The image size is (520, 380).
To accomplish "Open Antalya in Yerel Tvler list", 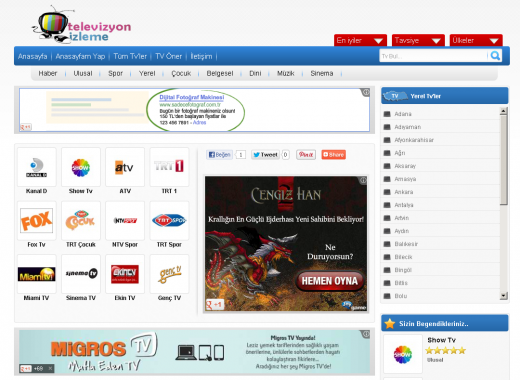I will point(404,205).
